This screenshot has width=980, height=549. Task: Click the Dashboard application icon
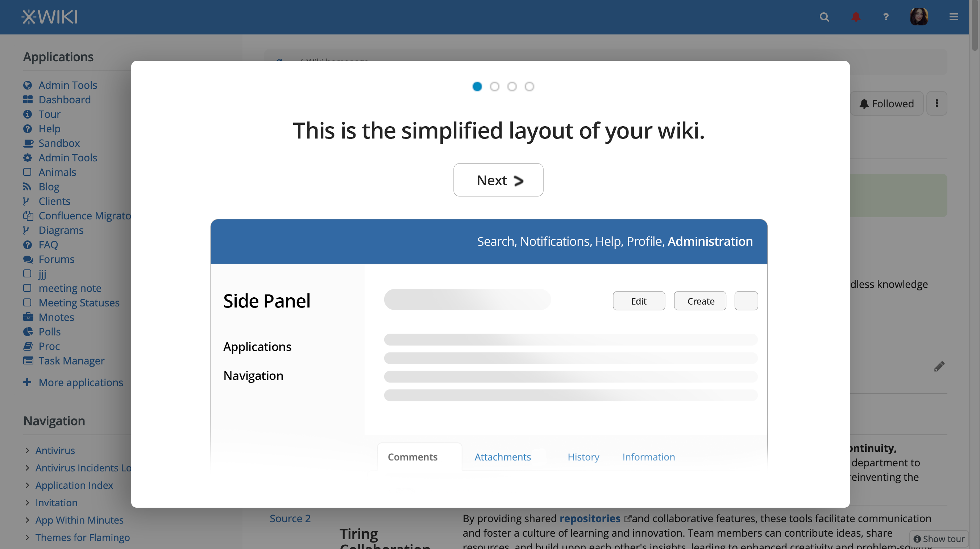click(28, 99)
